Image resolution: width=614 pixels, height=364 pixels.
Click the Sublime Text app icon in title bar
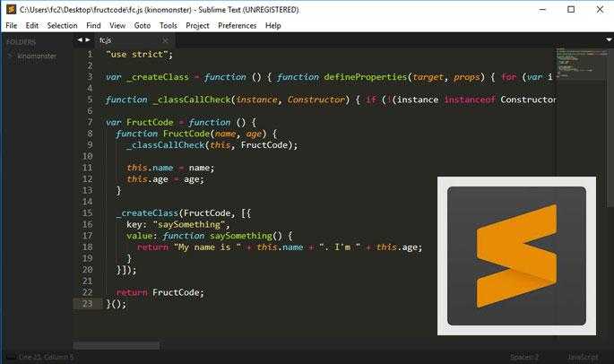10,9
